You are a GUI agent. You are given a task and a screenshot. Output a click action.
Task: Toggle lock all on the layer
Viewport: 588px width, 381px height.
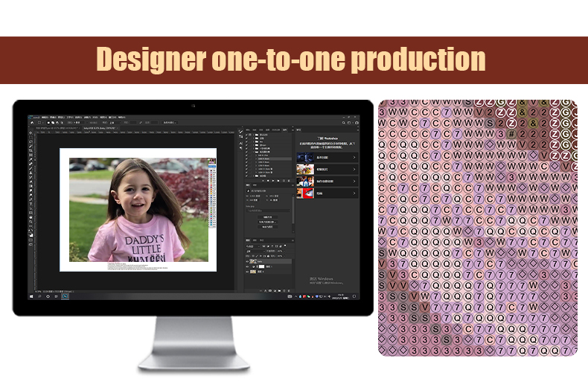coord(268,256)
